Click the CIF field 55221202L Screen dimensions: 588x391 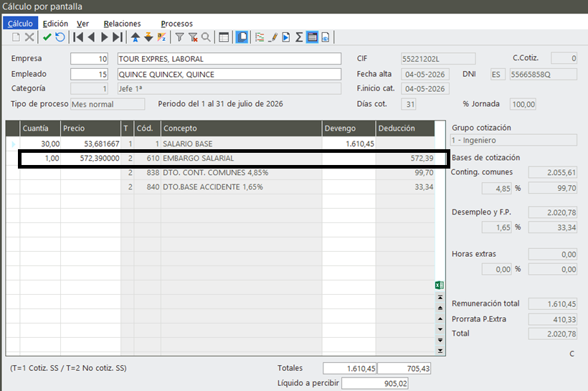pyautogui.click(x=438, y=59)
